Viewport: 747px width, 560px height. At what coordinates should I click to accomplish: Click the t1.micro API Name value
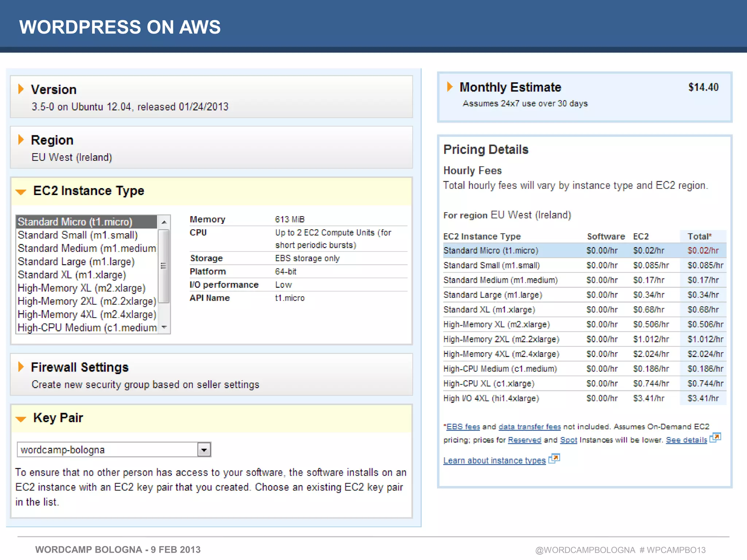tap(290, 298)
